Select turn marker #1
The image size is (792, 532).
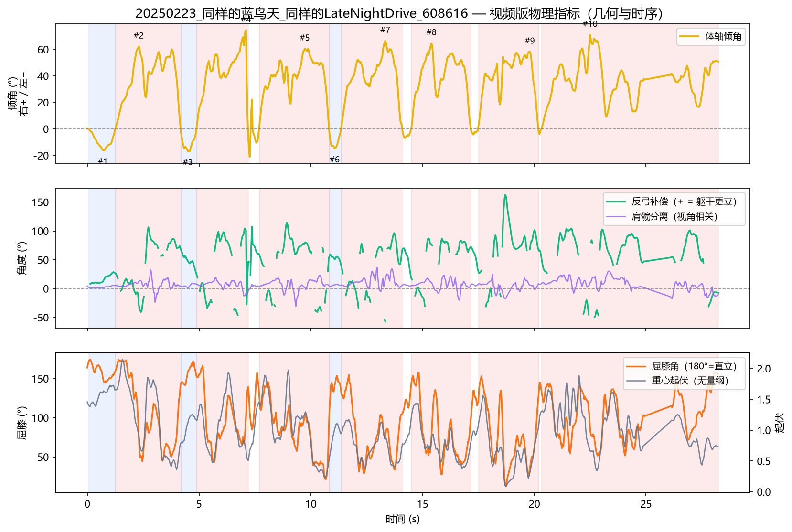[x=103, y=161]
